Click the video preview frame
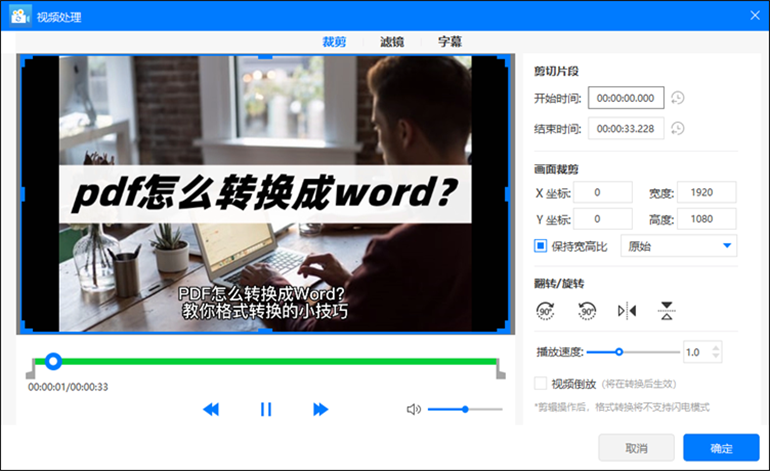The width and height of the screenshot is (770, 471). [x=265, y=194]
